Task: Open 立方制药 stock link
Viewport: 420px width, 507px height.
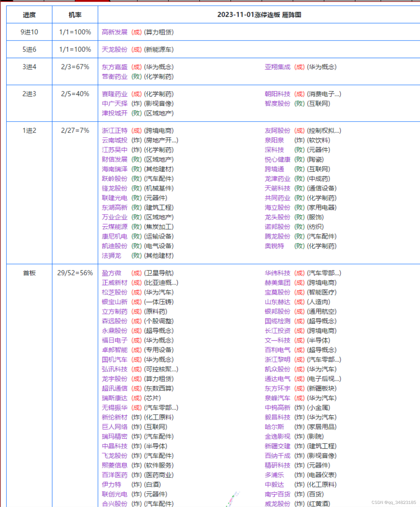Action: 115,312
